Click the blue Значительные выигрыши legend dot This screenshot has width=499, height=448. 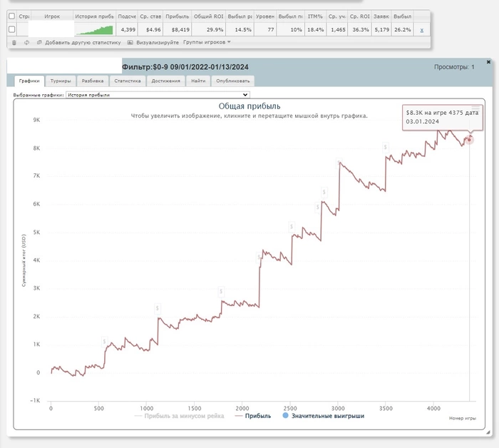point(285,415)
